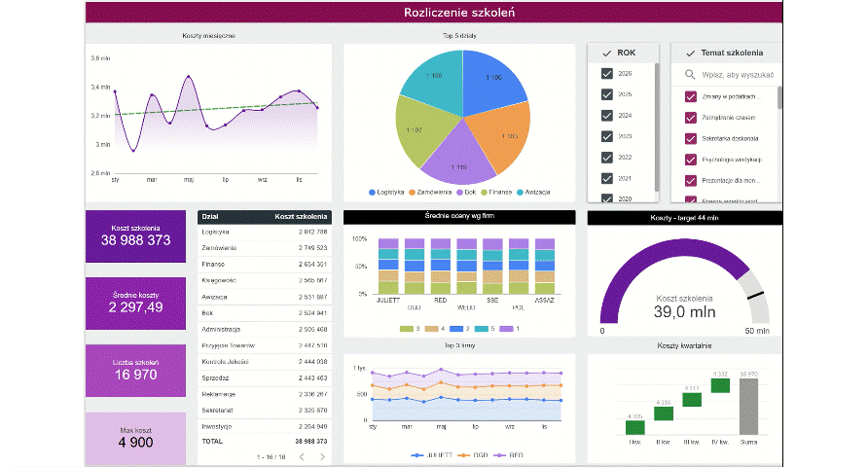Viewport: 868px width, 467px height.
Task: Click the checkmark icon in the ROK header
Action: coord(607,53)
